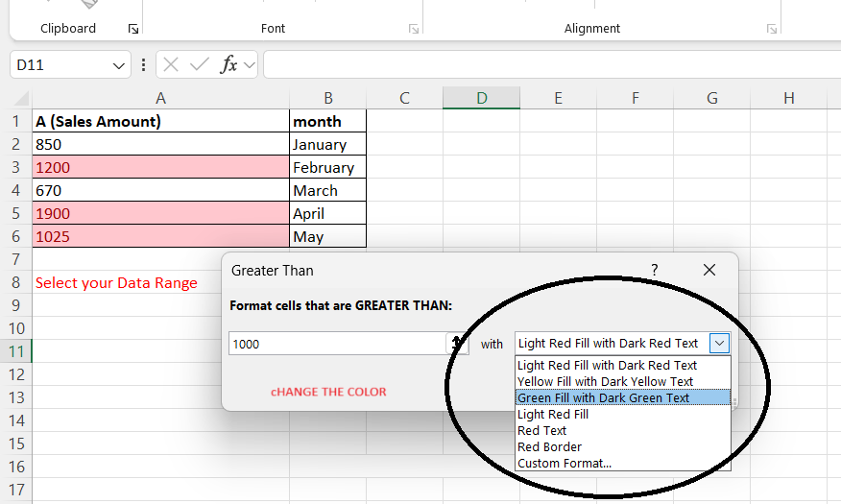Click the cancel formula X icon
Viewport: 841px width, 504px height.
(171, 65)
